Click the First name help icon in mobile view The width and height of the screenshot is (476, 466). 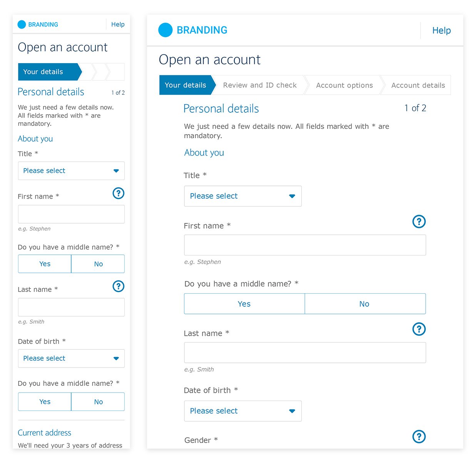[x=119, y=193]
